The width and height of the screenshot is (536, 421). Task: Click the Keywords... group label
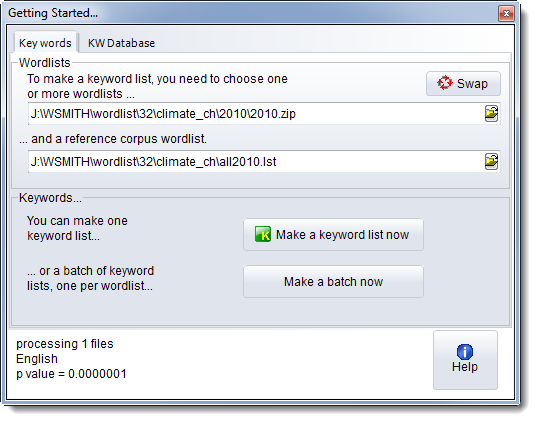tap(50, 198)
